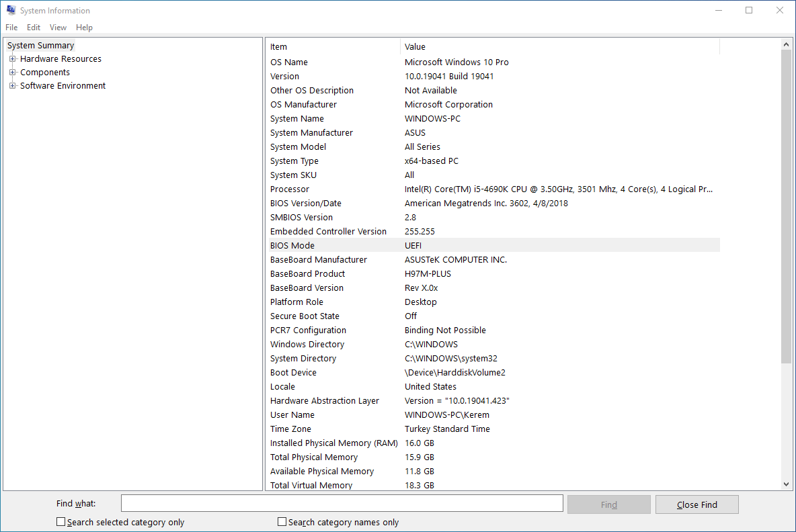Select the Processor row
The width and height of the screenshot is (796, 532).
click(494, 189)
